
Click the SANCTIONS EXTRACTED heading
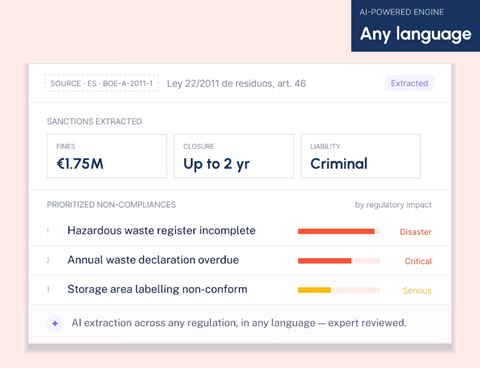tap(94, 121)
